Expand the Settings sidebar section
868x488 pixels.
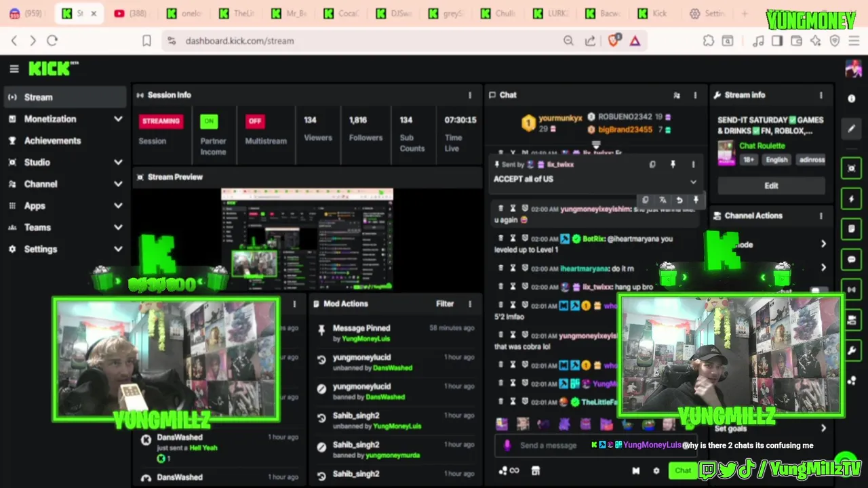[x=65, y=249]
